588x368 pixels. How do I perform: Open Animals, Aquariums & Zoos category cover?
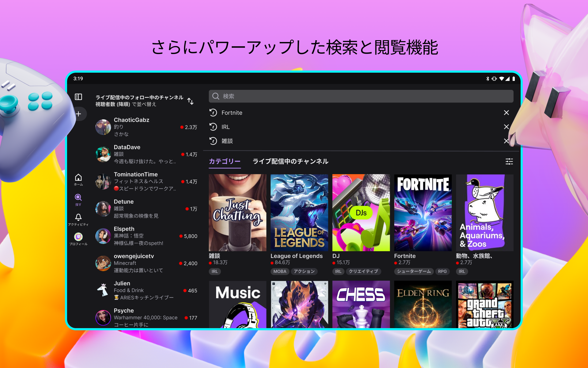[x=484, y=213]
